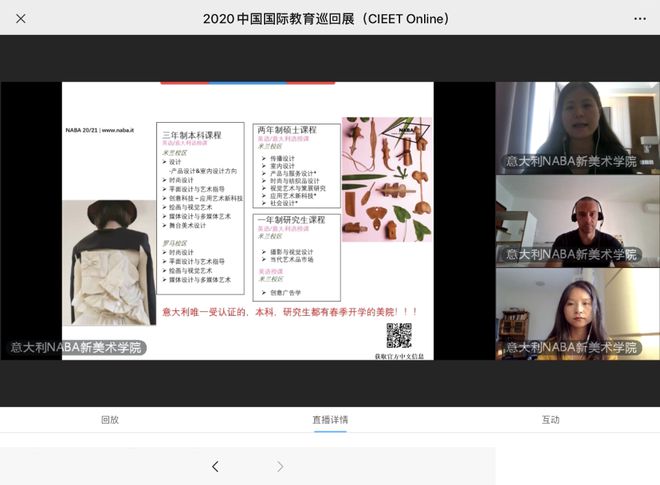Close the CIEET Online page

click(x=21, y=19)
